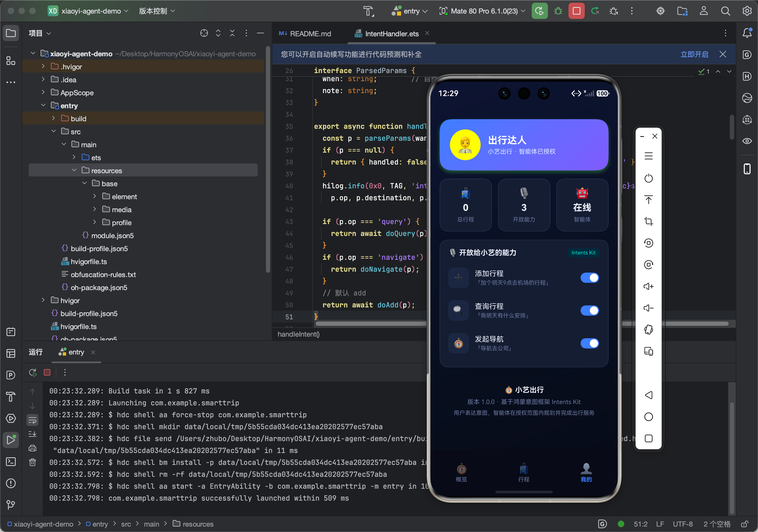Expand the AppScope folder
Image resolution: width=758 pixels, height=532 pixels.
tap(43, 92)
